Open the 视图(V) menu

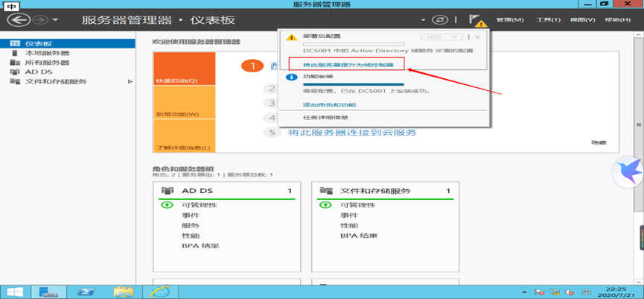582,19
